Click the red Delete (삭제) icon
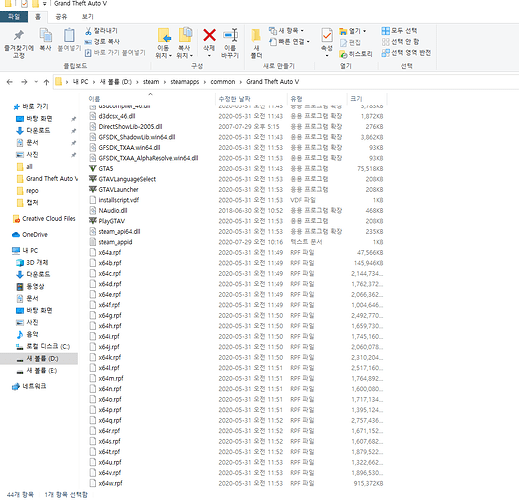Viewport: 519px width, 500px height. [209, 35]
